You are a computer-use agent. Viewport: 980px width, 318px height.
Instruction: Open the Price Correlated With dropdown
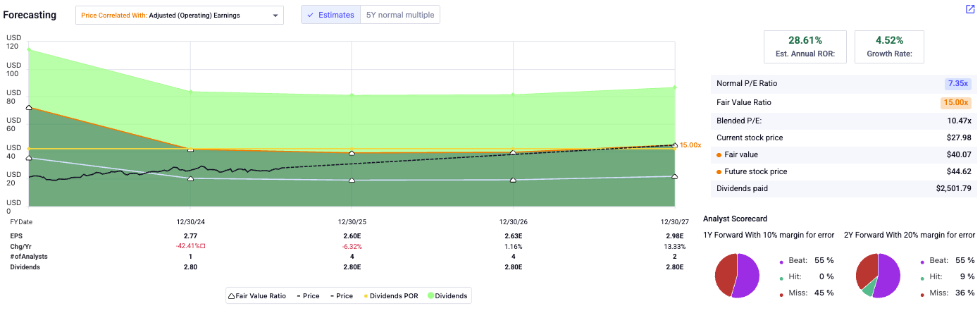click(180, 15)
